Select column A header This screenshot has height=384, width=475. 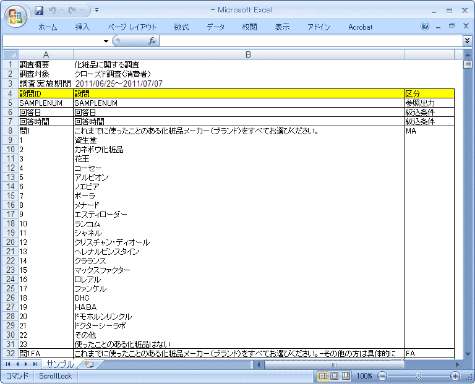coord(46,55)
